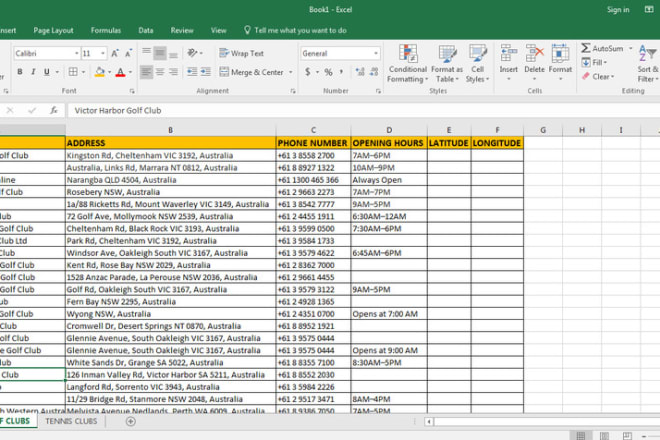Click Sign in
The width and height of the screenshot is (660, 440).
(618, 10)
